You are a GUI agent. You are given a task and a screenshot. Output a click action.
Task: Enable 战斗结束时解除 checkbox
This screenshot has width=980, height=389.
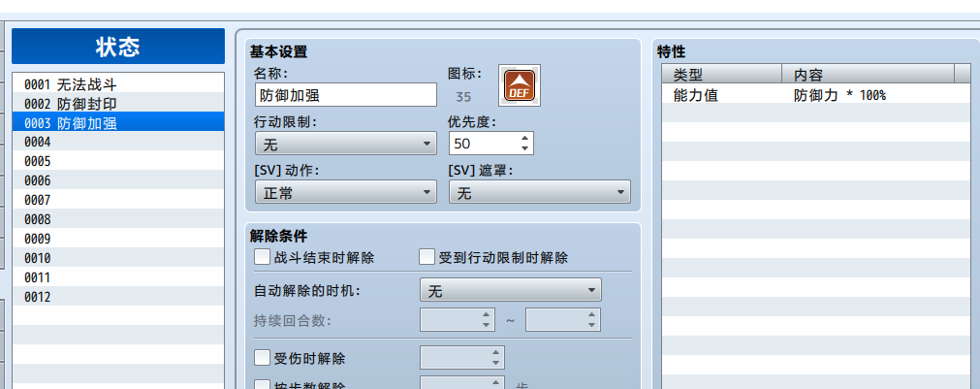[x=262, y=257]
